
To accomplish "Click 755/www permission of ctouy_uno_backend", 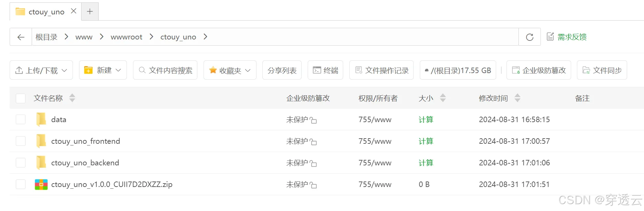I will click(x=375, y=163).
